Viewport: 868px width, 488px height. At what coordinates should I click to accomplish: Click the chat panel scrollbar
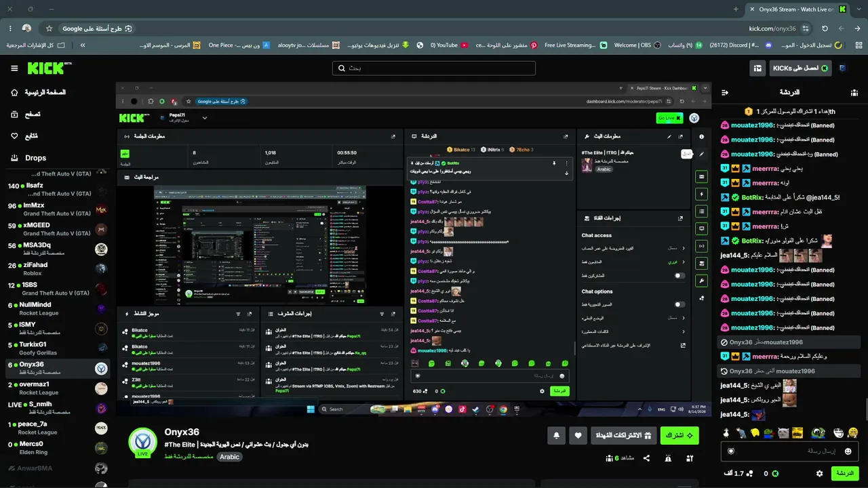(865, 409)
